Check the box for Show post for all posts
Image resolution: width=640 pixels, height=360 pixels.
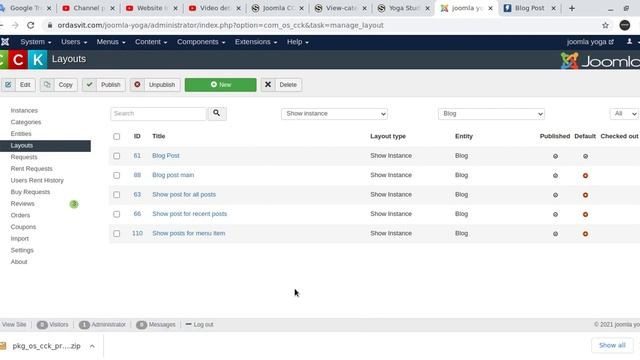pos(117,195)
